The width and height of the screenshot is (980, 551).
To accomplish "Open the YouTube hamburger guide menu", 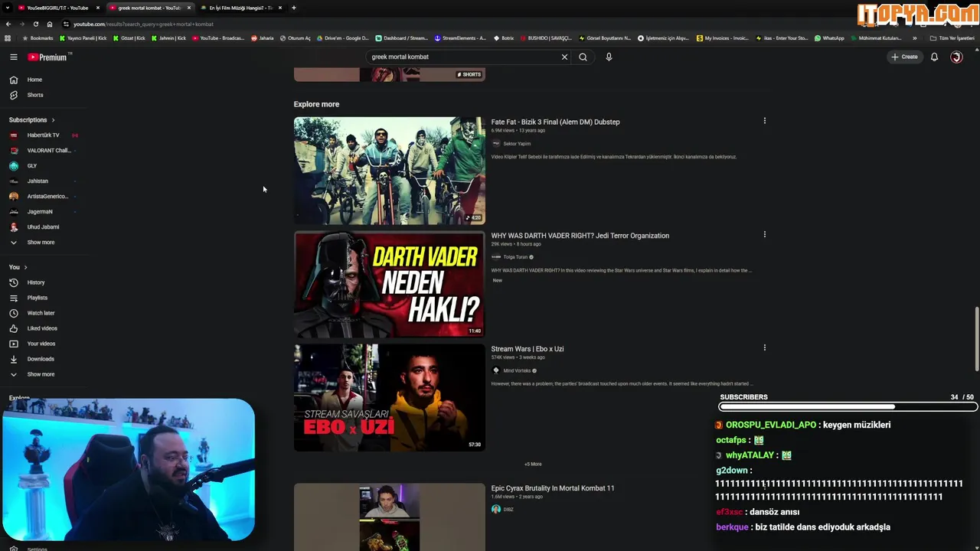I will pyautogui.click(x=13, y=57).
